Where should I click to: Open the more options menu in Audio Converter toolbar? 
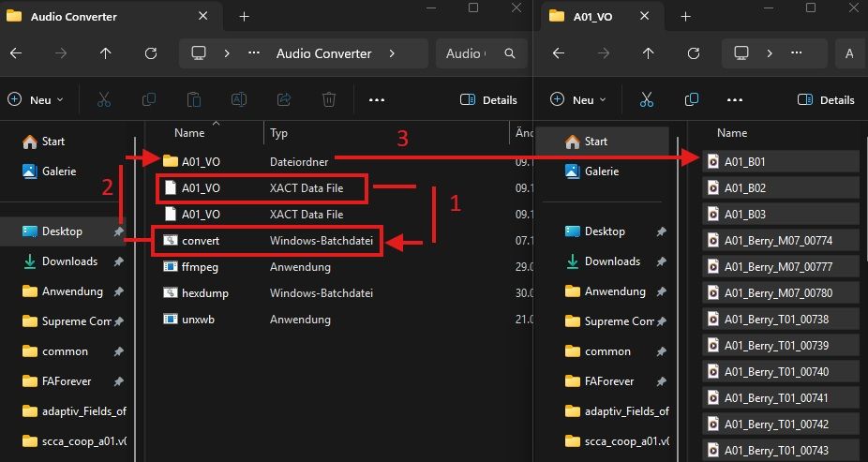pyautogui.click(x=377, y=100)
